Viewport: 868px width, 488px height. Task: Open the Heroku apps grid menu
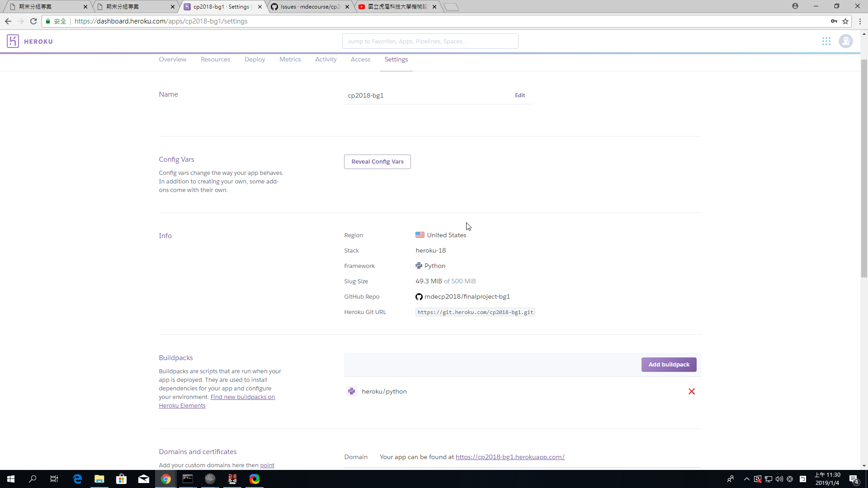click(x=826, y=41)
